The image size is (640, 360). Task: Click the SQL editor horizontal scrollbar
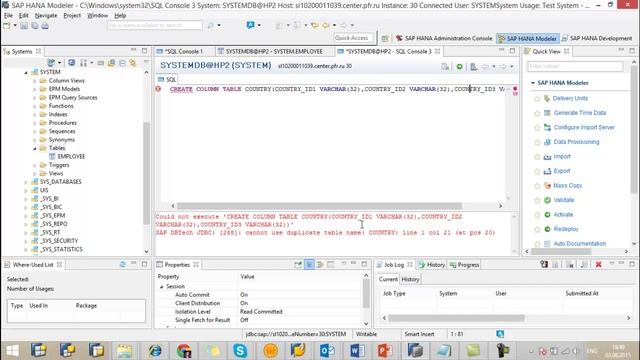[x=319, y=206]
